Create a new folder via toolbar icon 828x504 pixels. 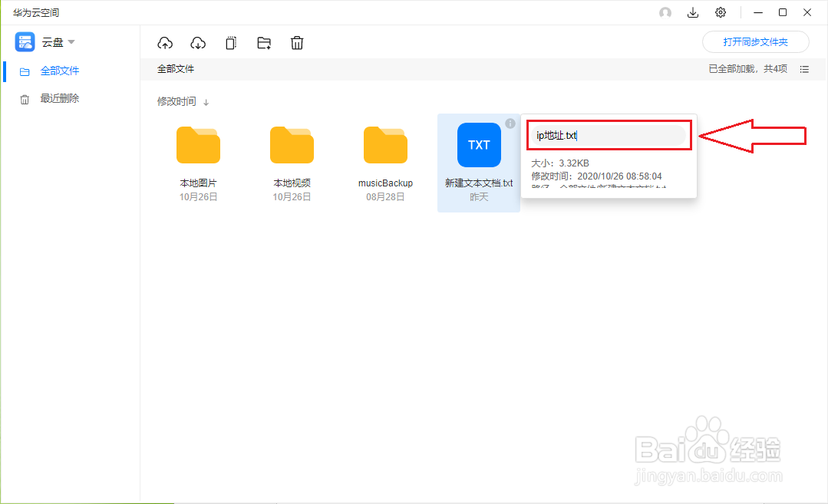pos(264,43)
